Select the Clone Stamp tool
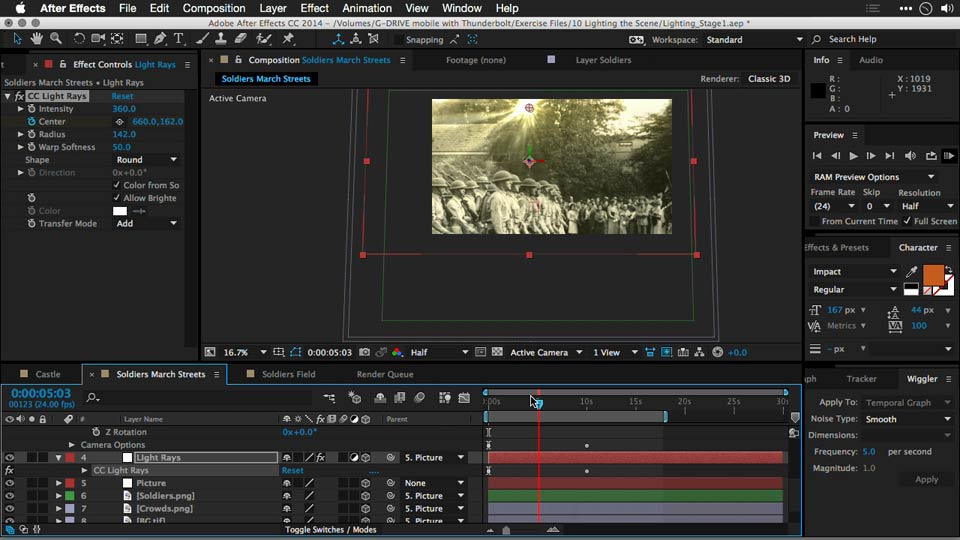 (221, 39)
